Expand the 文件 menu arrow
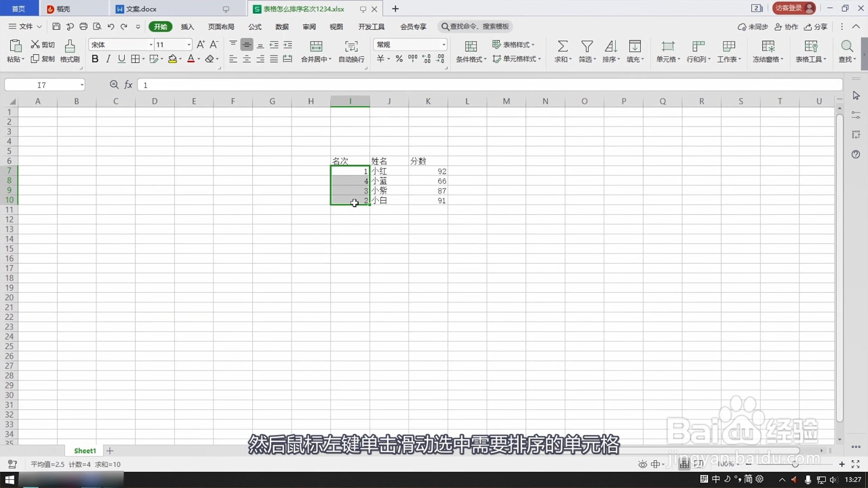Image resolution: width=868 pixels, height=488 pixels. coord(39,27)
